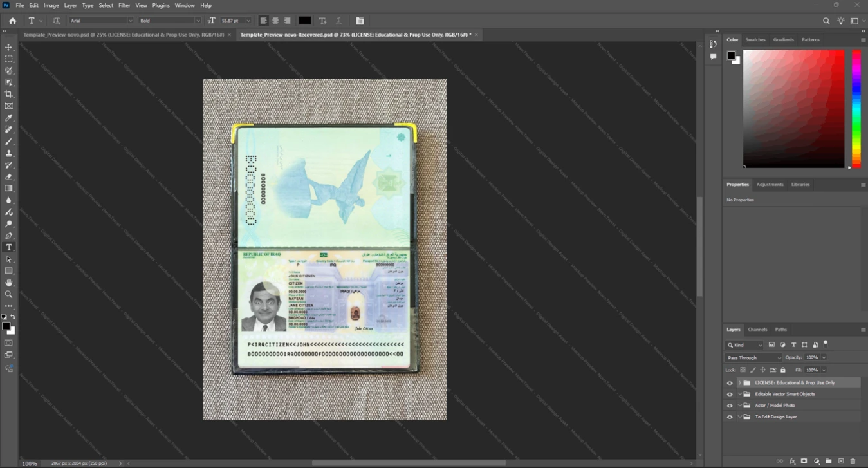Click the create new layer icon

click(x=841, y=461)
